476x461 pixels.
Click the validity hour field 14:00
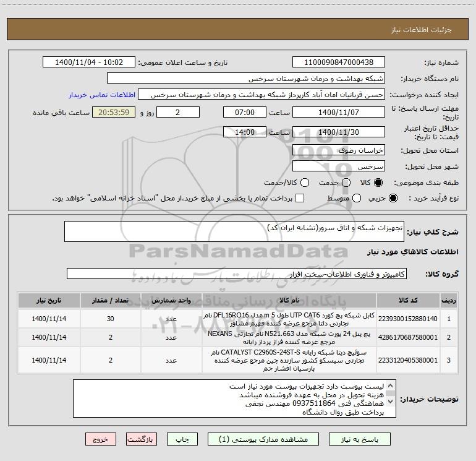[x=245, y=132]
